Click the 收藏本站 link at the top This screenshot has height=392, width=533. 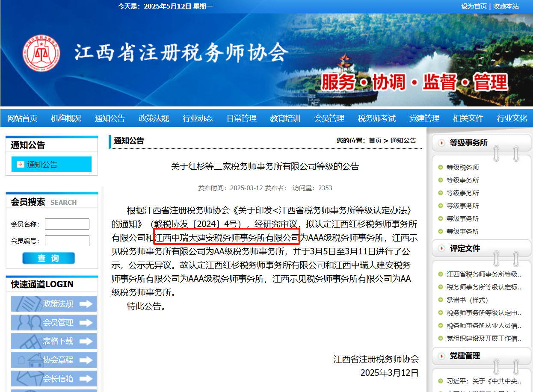click(506, 6)
